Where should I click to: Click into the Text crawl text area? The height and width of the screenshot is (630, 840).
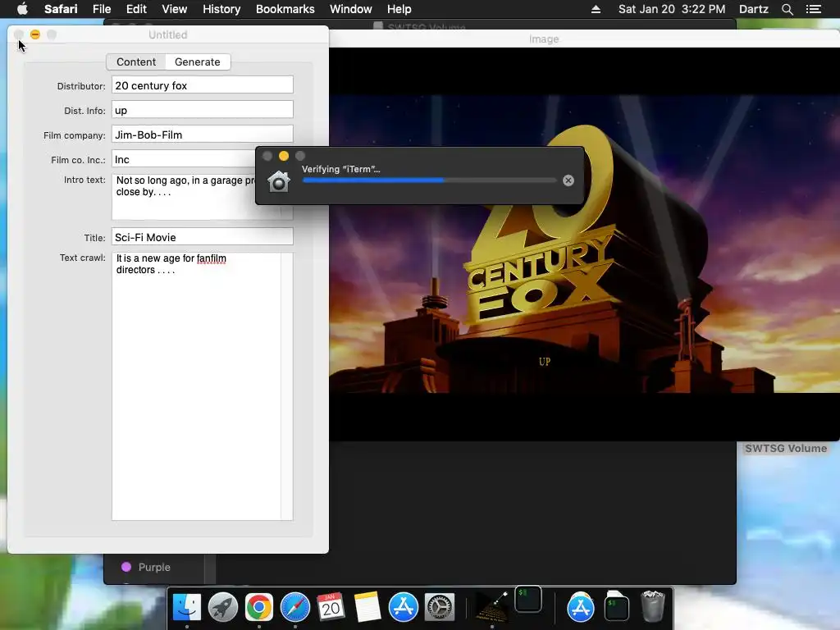196,386
